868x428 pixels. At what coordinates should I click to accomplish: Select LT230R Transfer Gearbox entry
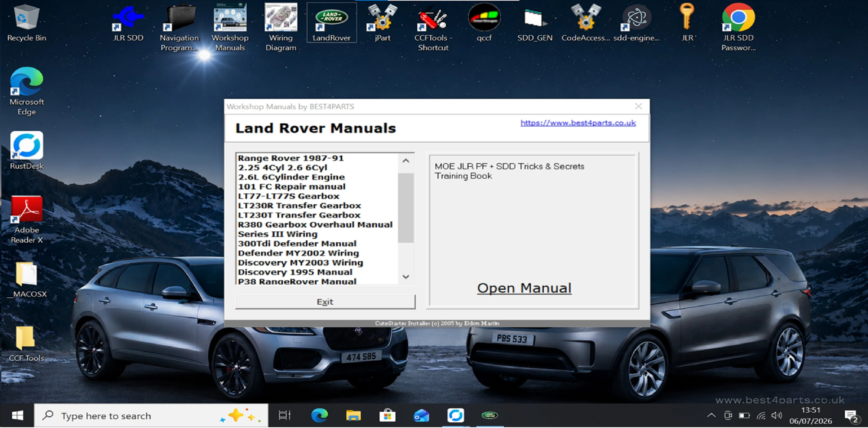pyautogui.click(x=299, y=206)
